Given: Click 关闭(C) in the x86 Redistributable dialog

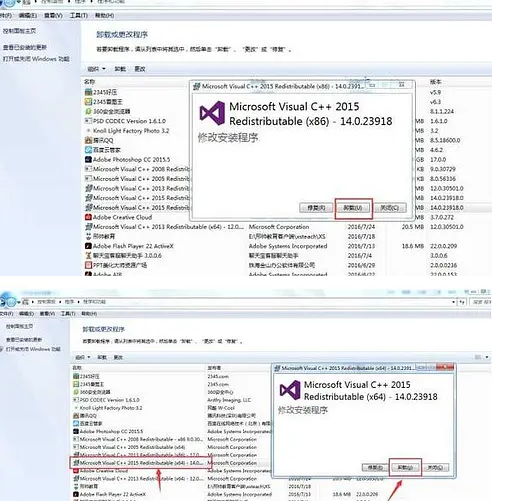Looking at the screenshot, I should point(390,208).
